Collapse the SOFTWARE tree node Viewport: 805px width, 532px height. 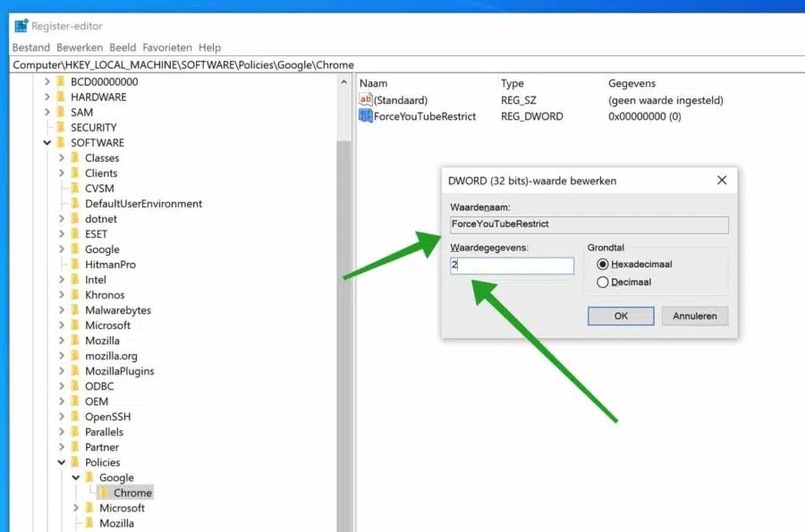[47, 143]
